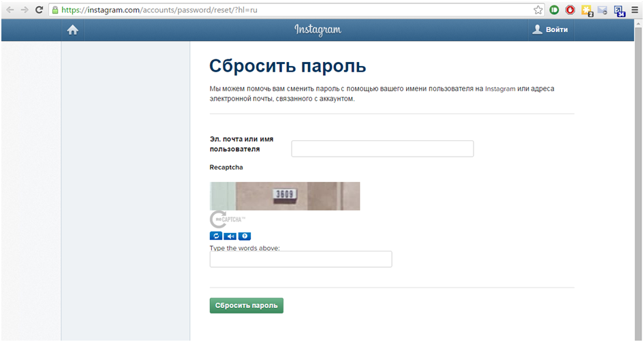Viewport: 644px width, 342px height.
Task: Switch to the audio captcha challenge
Action: click(x=230, y=236)
